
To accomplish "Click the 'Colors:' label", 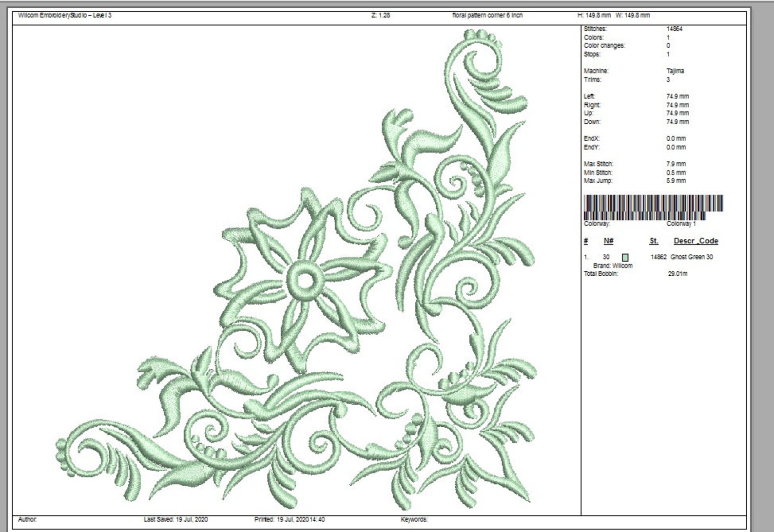I will pos(594,38).
